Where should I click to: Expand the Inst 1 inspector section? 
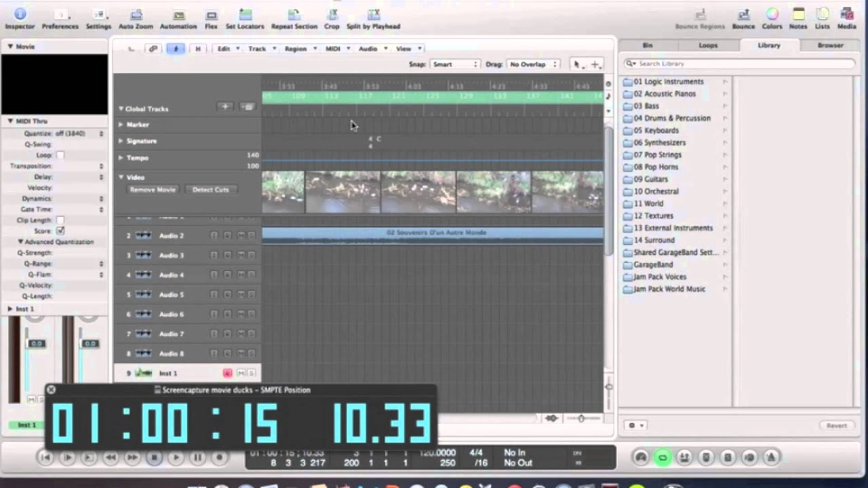(x=10, y=309)
